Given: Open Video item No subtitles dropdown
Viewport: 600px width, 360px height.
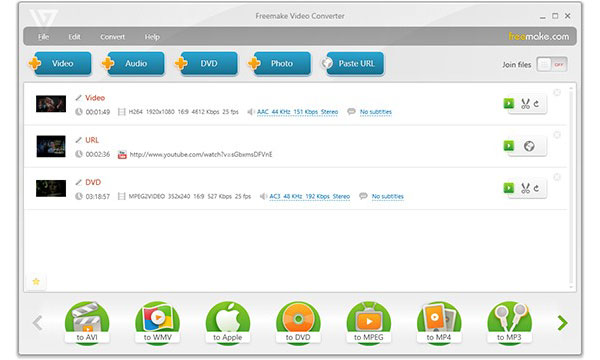Looking at the screenshot, I should (x=375, y=112).
